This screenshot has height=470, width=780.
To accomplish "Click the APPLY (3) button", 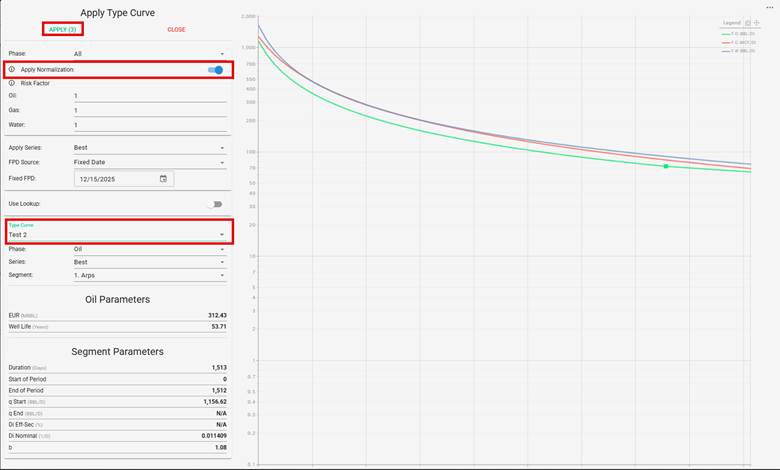I will [63, 29].
